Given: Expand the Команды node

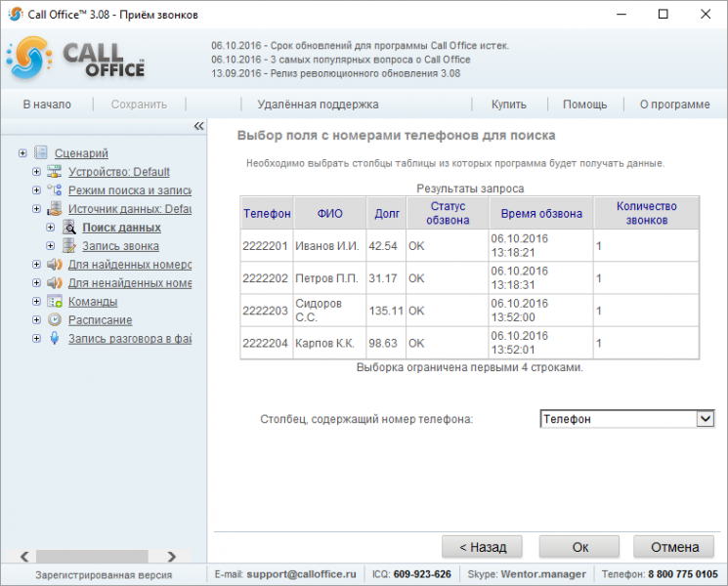Looking at the screenshot, I should (36, 302).
